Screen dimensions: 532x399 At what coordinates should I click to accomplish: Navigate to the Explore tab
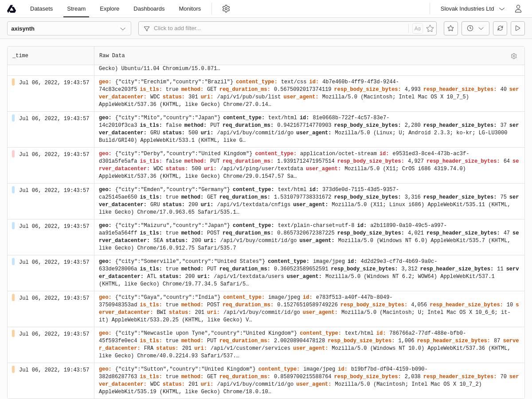pos(110,9)
